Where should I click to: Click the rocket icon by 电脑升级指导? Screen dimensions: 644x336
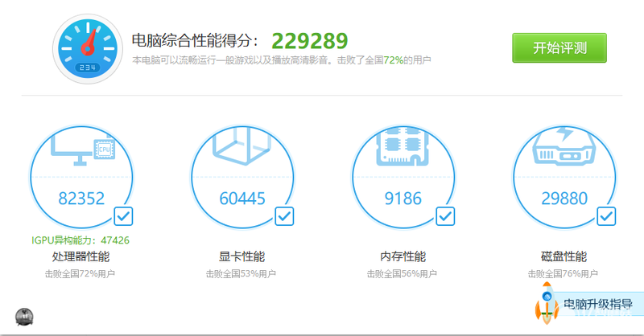click(547, 304)
